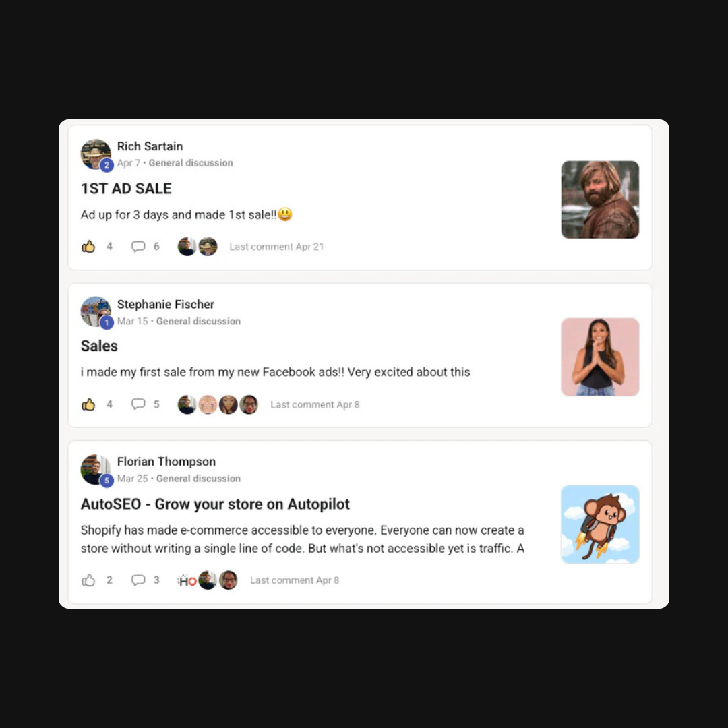The width and height of the screenshot is (728, 728).
Task: Open comments icon on Sales post
Action: (x=138, y=404)
